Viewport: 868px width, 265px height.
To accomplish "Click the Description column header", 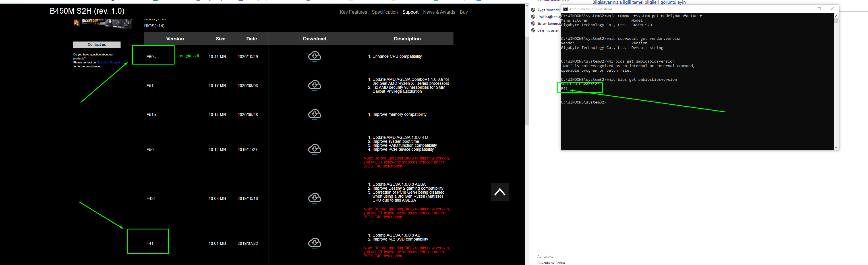I will pos(407,39).
